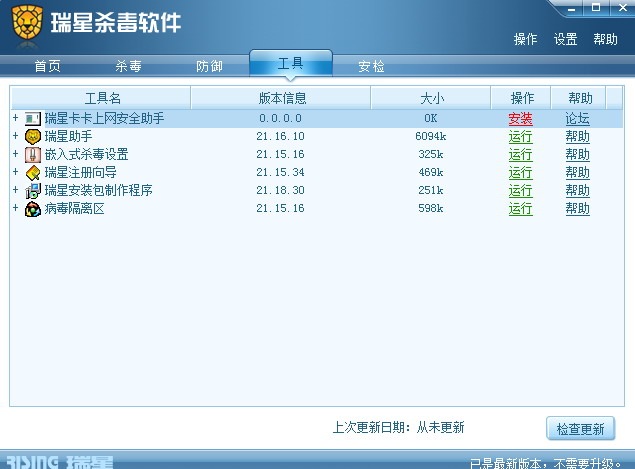The image size is (635, 469).
Task: Select the 病毒隔离区 icon
Action: tap(33, 209)
